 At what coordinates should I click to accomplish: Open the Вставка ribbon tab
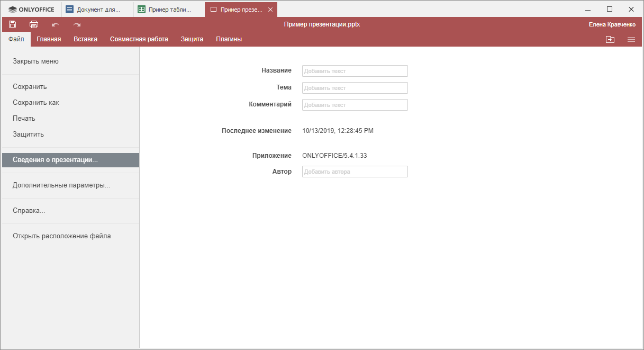[85, 39]
